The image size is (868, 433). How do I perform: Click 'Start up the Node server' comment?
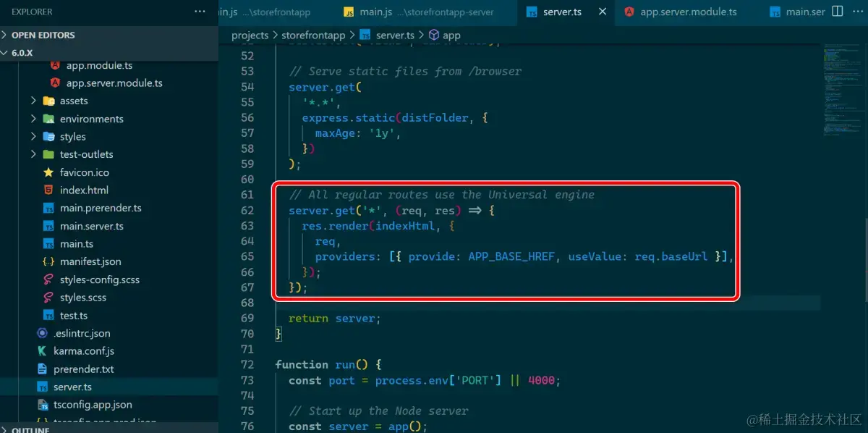click(x=378, y=411)
